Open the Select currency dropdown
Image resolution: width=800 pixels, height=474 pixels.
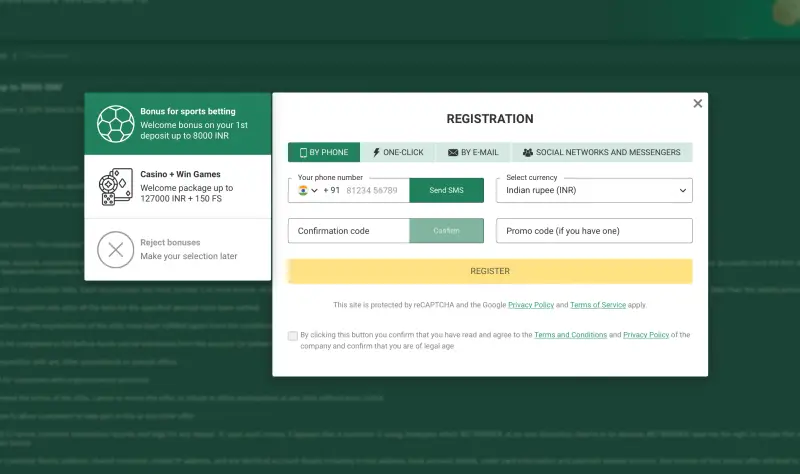point(594,190)
